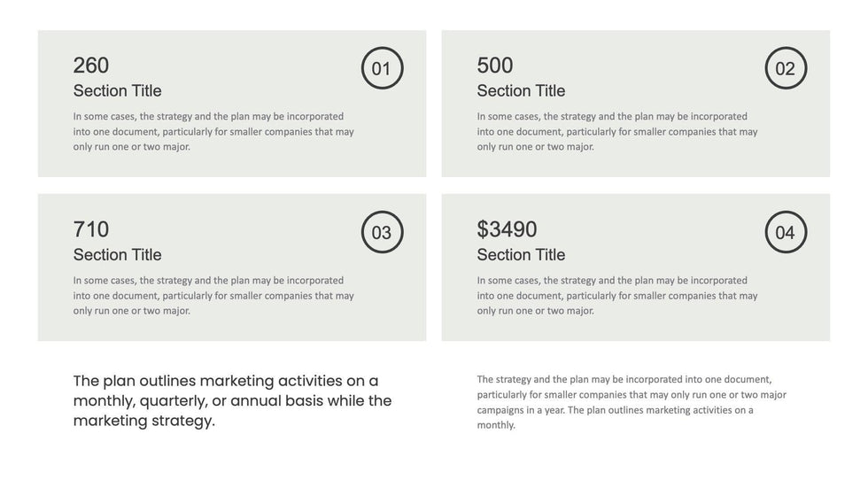Click the circled 02 number badge
The width and height of the screenshot is (868, 488).
pyautogui.click(x=786, y=68)
